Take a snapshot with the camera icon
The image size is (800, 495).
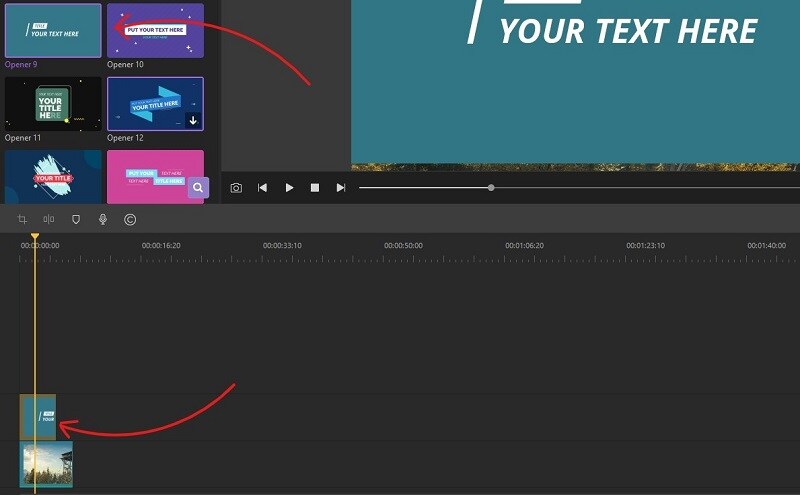click(236, 188)
